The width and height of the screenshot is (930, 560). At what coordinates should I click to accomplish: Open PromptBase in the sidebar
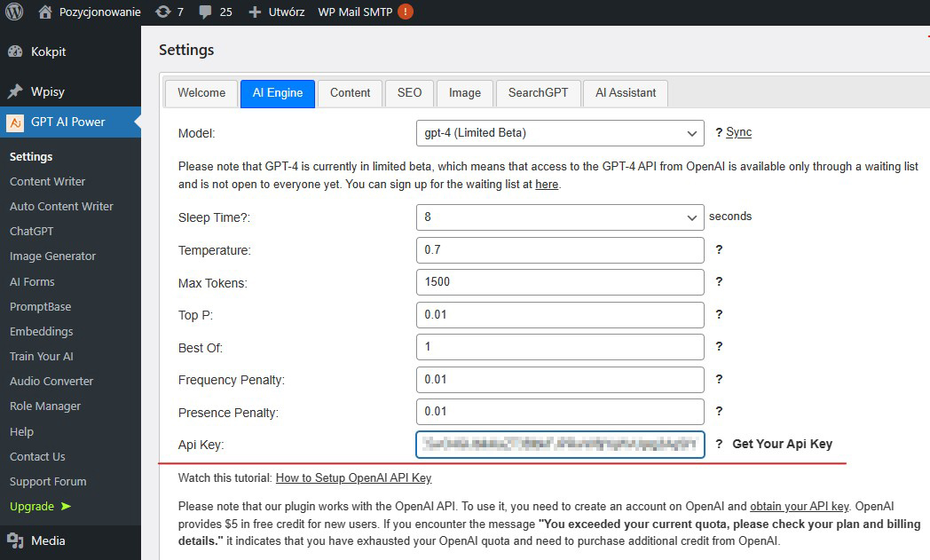(40, 307)
